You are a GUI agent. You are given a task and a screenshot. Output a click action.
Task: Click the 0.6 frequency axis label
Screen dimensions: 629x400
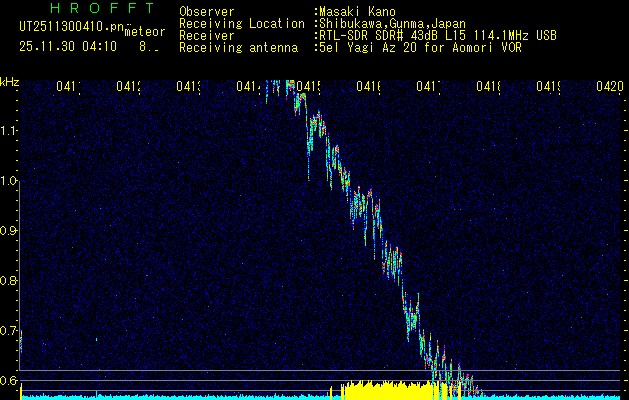[x=9, y=381]
